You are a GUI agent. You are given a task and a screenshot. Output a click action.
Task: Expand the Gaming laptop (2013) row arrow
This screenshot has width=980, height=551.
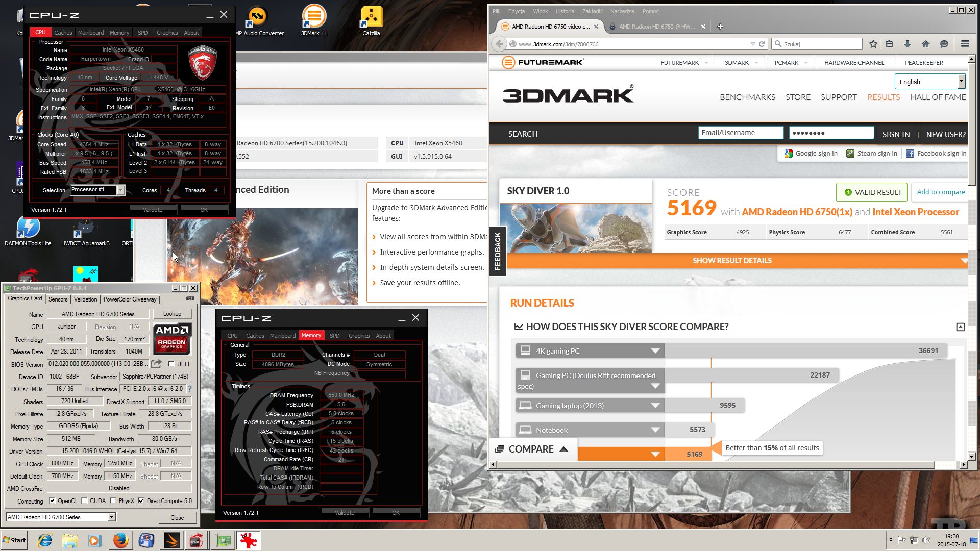tap(655, 406)
